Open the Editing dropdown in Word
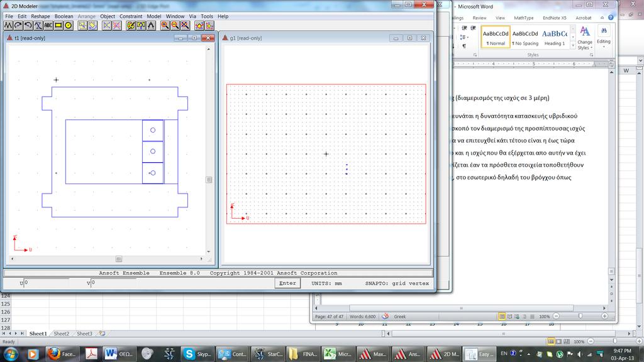 pyautogui.click(x=604, y=38)
